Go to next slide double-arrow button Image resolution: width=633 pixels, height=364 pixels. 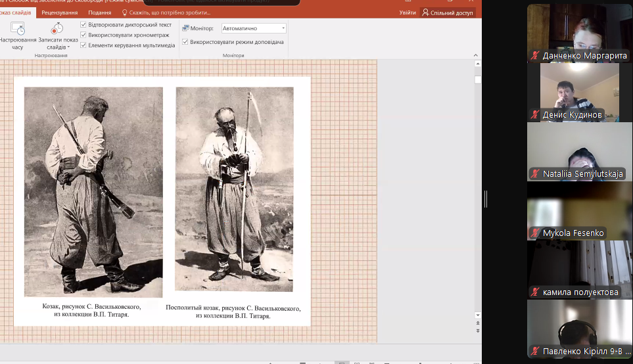(478, 330)
